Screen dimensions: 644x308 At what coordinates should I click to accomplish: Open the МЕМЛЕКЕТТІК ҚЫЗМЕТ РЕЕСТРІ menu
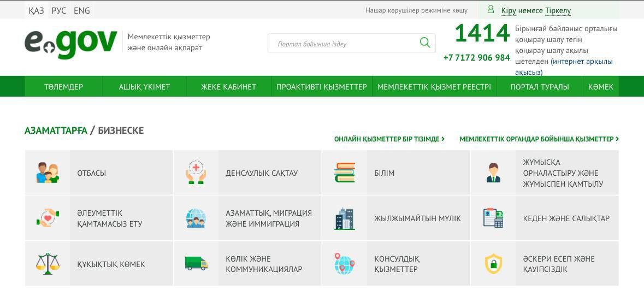[x=434, y=87]
